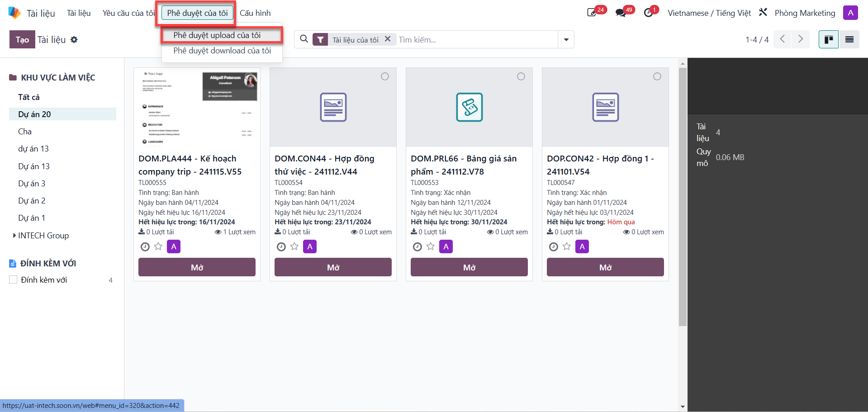Image resolution: width=868 pixels, height=412 pixels.
Task: Expand the INTECH Group tree node
Action: tap(14, 235)
